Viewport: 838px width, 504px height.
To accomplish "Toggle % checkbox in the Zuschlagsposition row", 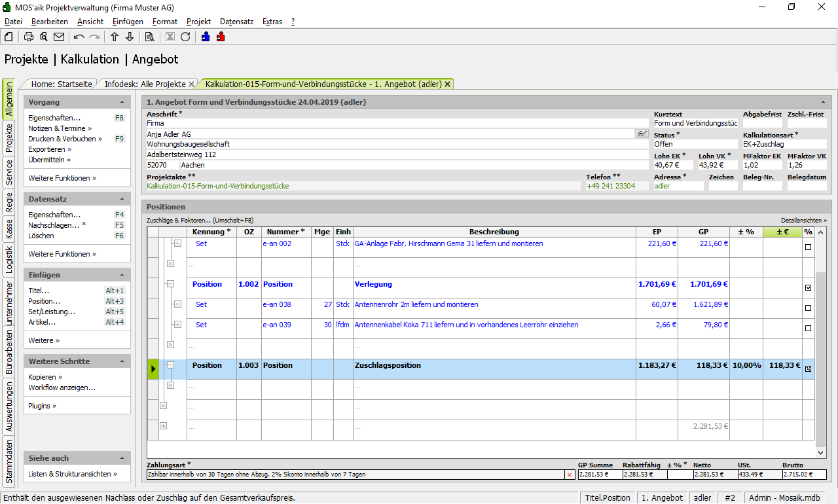I will click(808, 369).
